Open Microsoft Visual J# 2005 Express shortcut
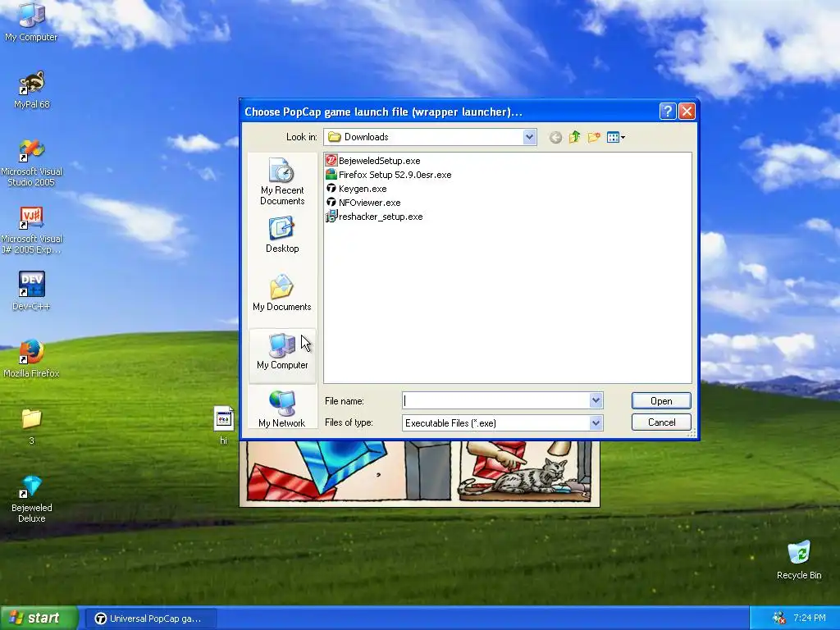 click(x=32, y=231)
